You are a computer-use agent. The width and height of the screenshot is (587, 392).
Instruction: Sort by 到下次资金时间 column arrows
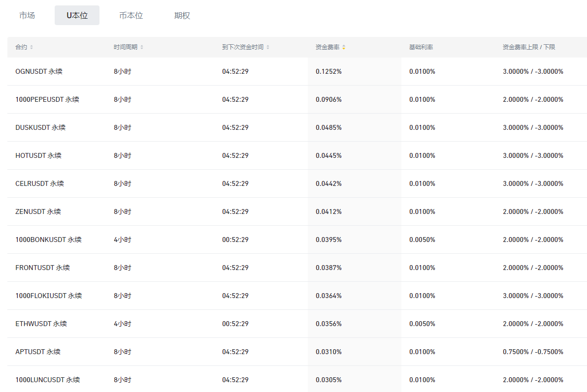pos(268,47)
